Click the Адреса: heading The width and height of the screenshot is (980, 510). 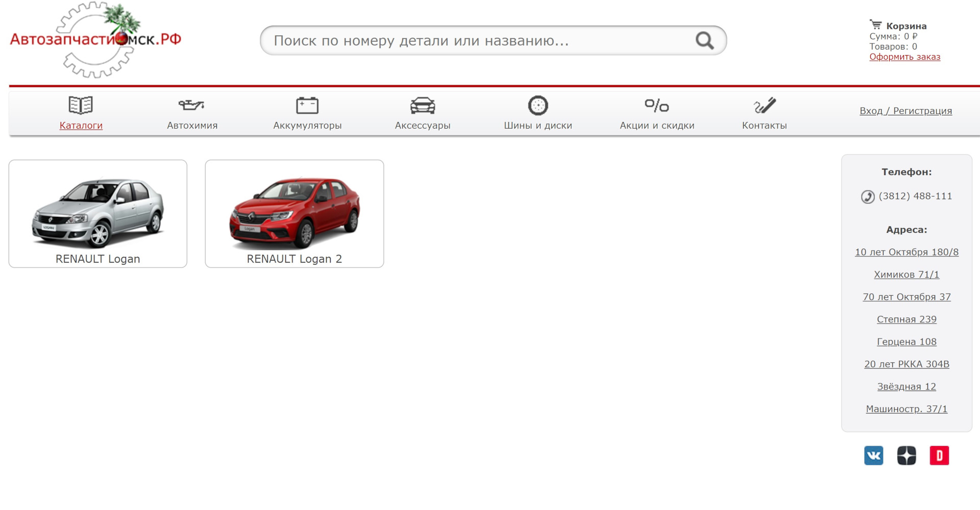(906, 230)
